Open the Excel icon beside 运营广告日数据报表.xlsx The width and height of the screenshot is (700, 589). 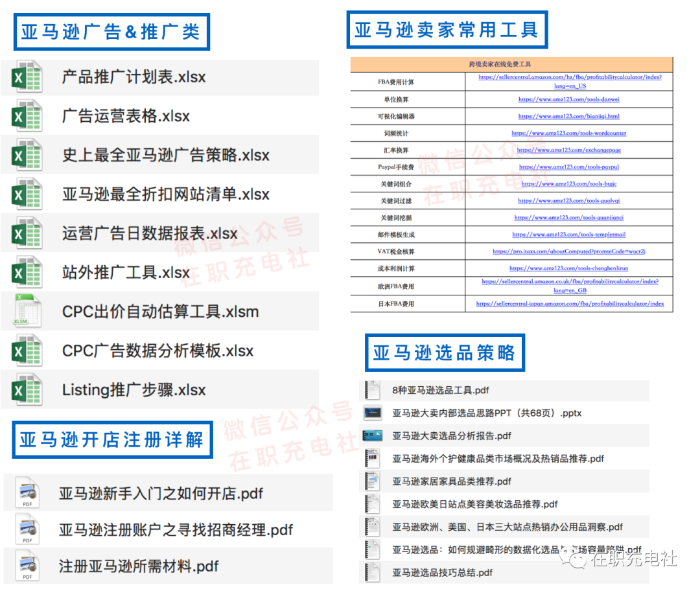click(27, 233)
